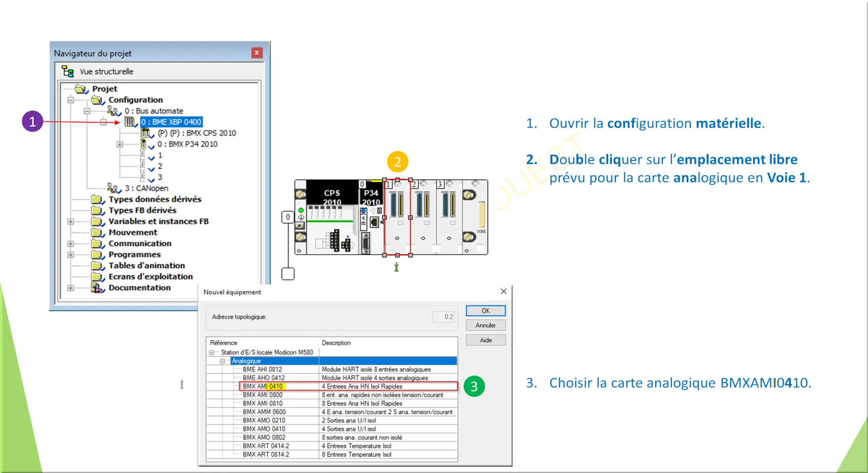
Task: Collapse Station d'E/S locale Modicon M580
Action: (211, 352)
